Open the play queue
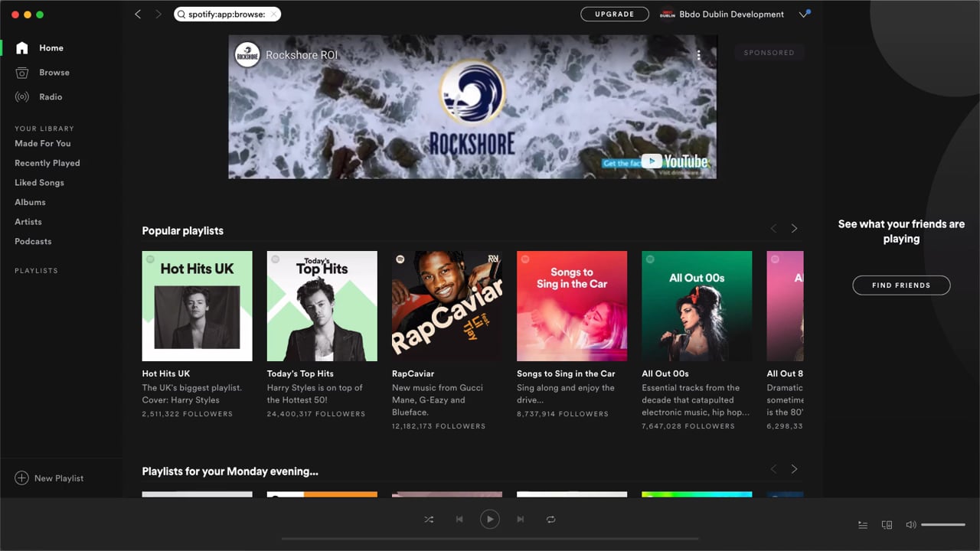980x551 pixels. click(x=863, y=525)
